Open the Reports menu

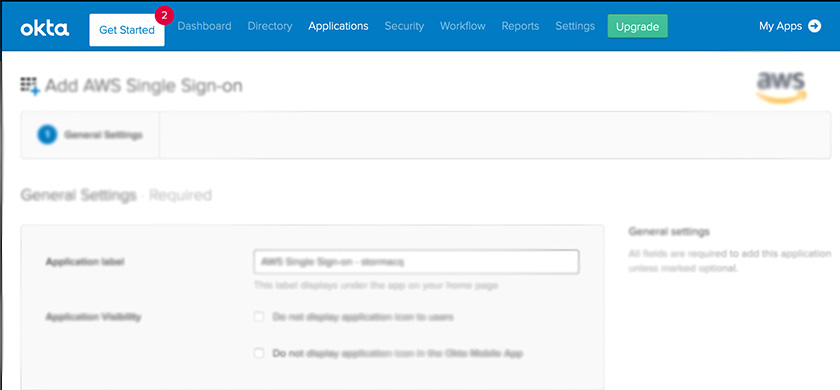pos(520,26)
